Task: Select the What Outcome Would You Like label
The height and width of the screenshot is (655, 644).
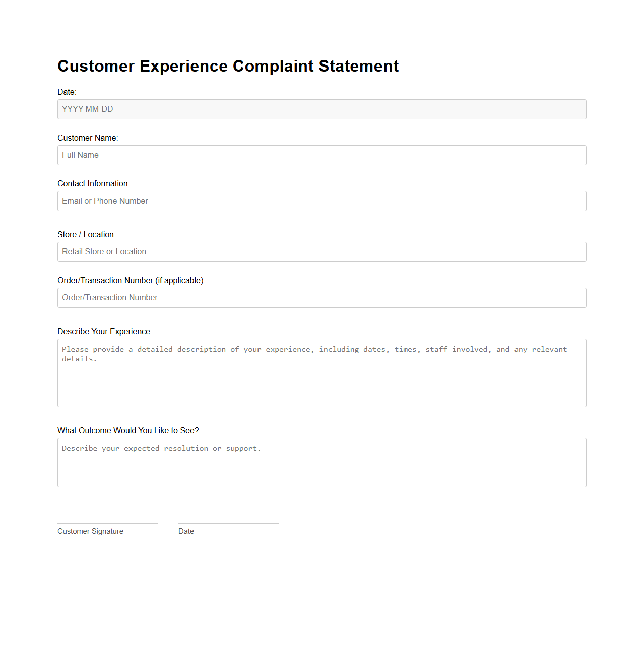Action: [128, 431]
